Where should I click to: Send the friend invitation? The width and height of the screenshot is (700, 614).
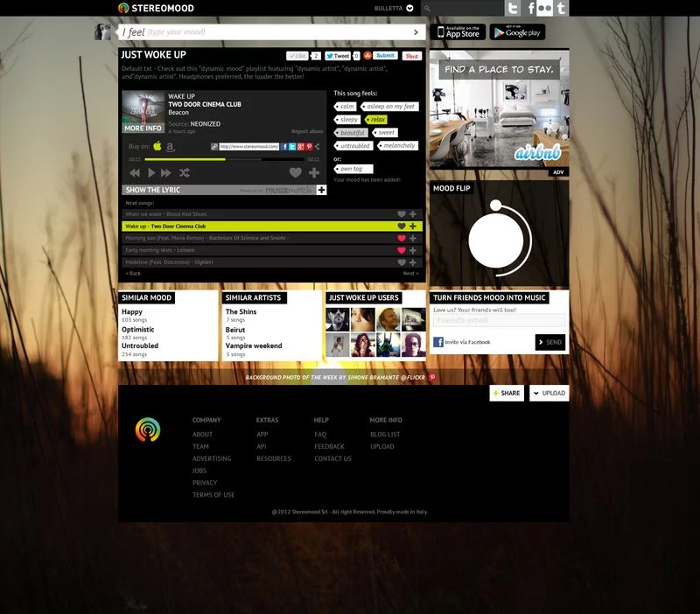tap(550, 342)
